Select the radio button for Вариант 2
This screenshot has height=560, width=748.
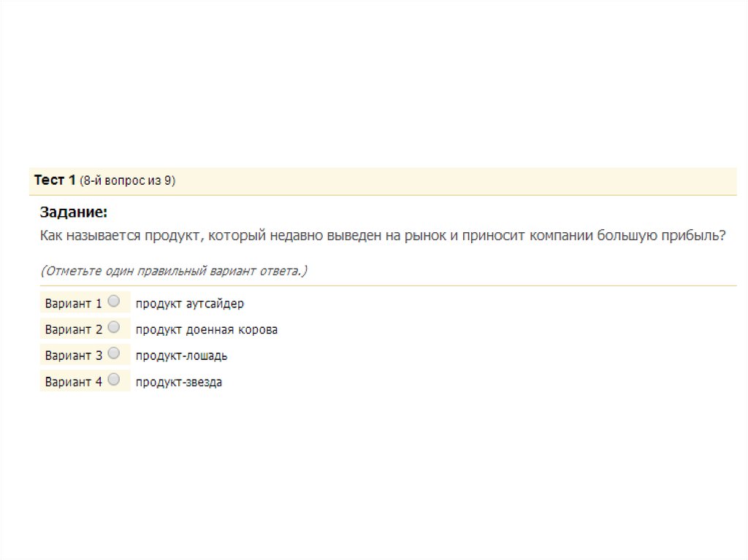(113, 327)
